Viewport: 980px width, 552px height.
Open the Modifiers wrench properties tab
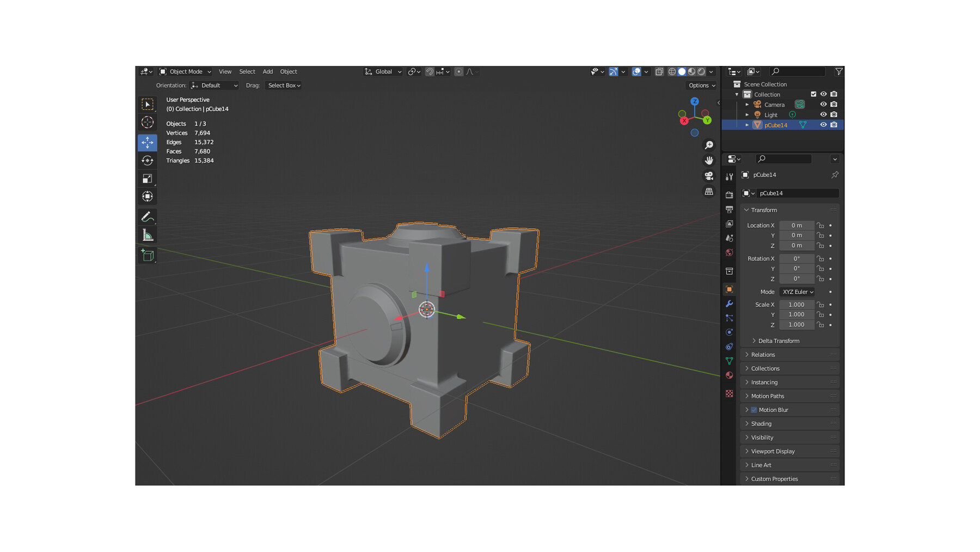coord(729,304)
